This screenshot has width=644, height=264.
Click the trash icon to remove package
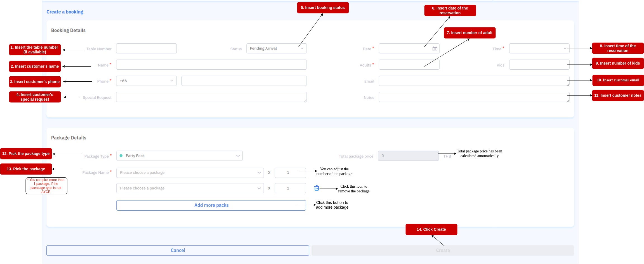pos(317,188)
